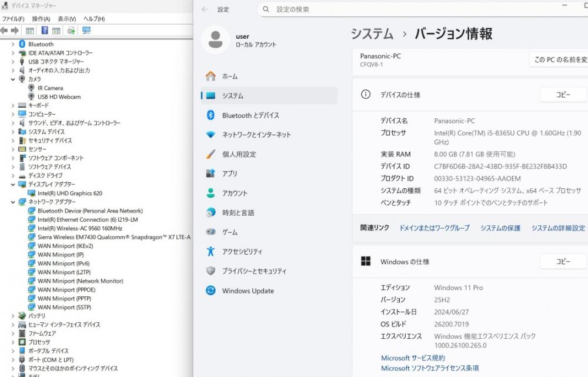588x377 pixels.
Task: Expand the Bluetooth device category
Action: point(13,44)
